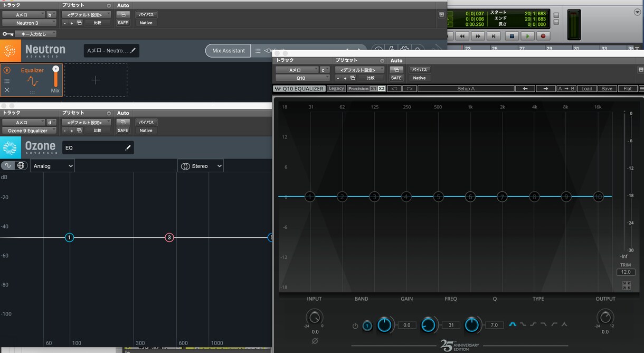This screenshot has height=353, width=644.
Task: Click the Ozone swirl logo icon
Action: click(10, 147)
